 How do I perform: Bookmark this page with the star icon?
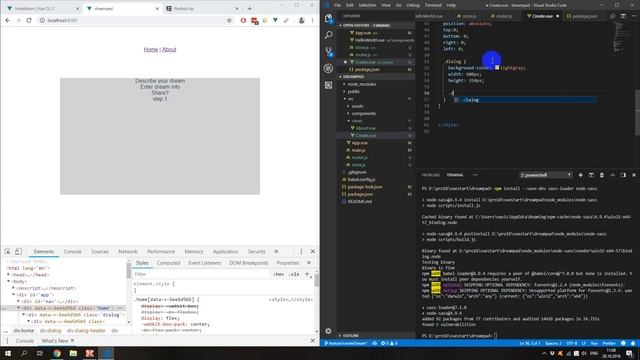tap(229, 20)
